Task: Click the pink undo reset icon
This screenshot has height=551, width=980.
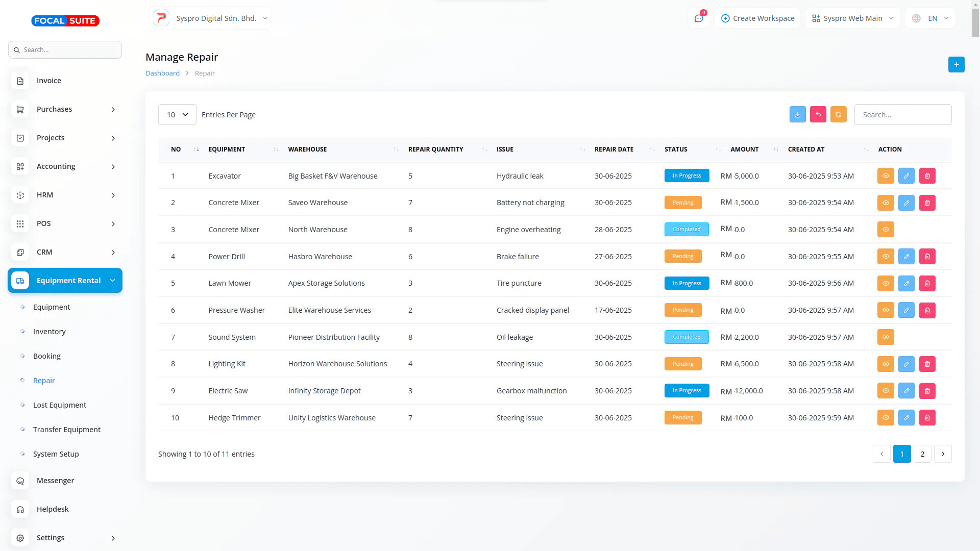Action: coord(818,115)
